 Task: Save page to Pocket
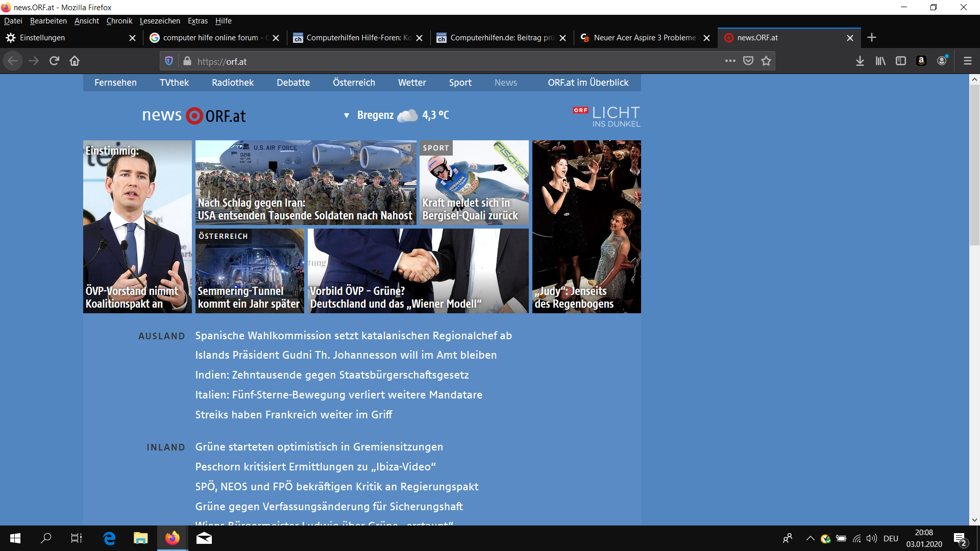pos(748,61)
